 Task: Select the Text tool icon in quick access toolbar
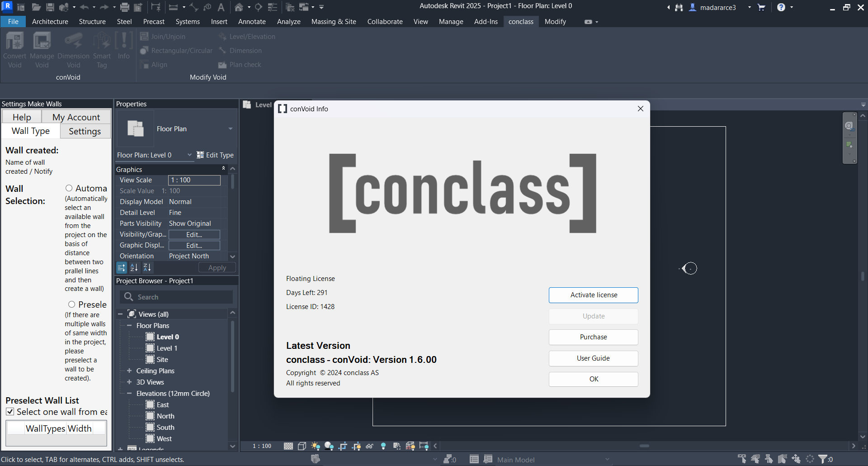[x=221, y=7]
